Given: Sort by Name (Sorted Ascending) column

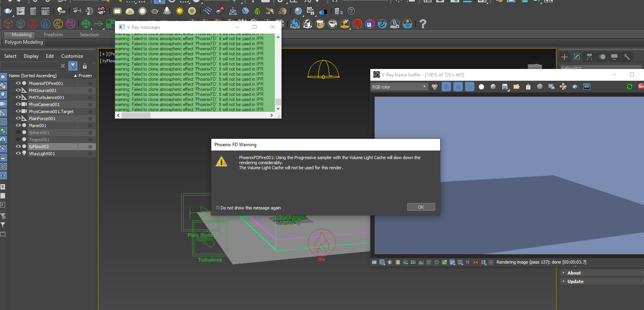Looking at the screenshot, I should pos(43,76).
